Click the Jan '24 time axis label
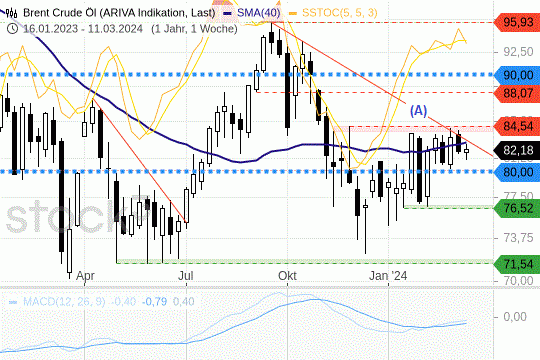The image size is (540, 360). pyautogui.click(x=388, y=276)
